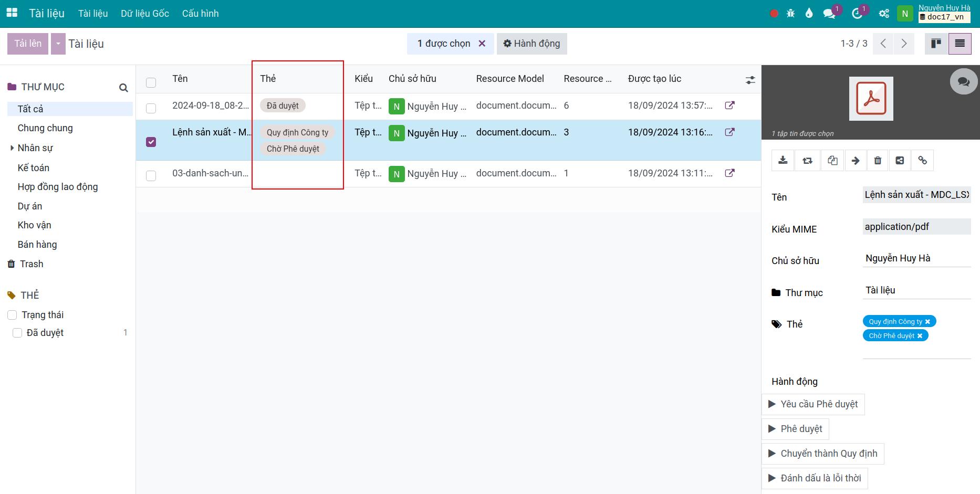This screenshot has height=494, width=980.
Task: Open the Hành động actions dropdown
Action: tap(531, 44)
